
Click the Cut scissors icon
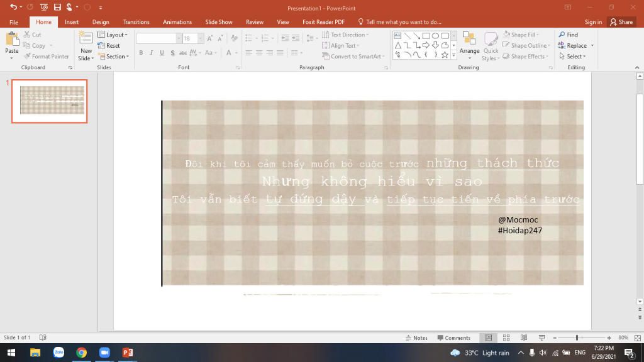click(27, 35)
